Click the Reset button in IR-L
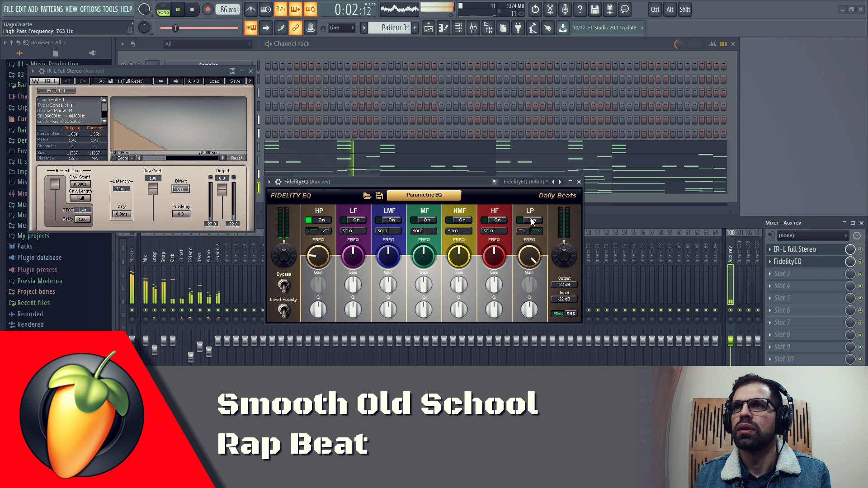This screenshot has height=488, width=868. (236, 158)
